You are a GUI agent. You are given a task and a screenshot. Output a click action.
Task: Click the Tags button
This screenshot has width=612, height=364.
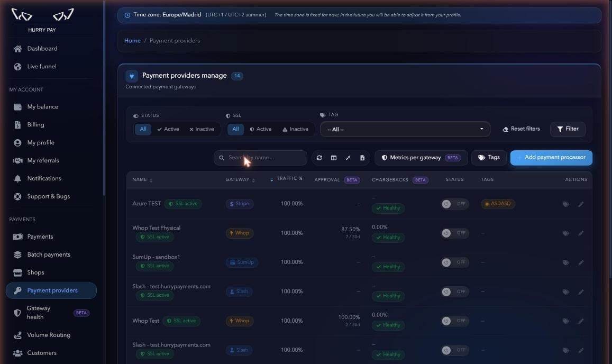(x=489, y=158)
